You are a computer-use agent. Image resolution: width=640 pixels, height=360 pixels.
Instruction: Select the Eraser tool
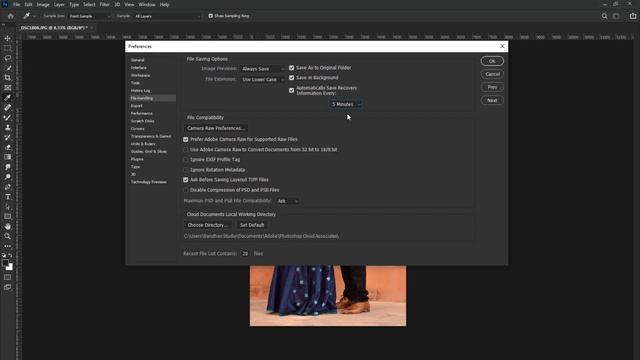[x=7, y=147]
